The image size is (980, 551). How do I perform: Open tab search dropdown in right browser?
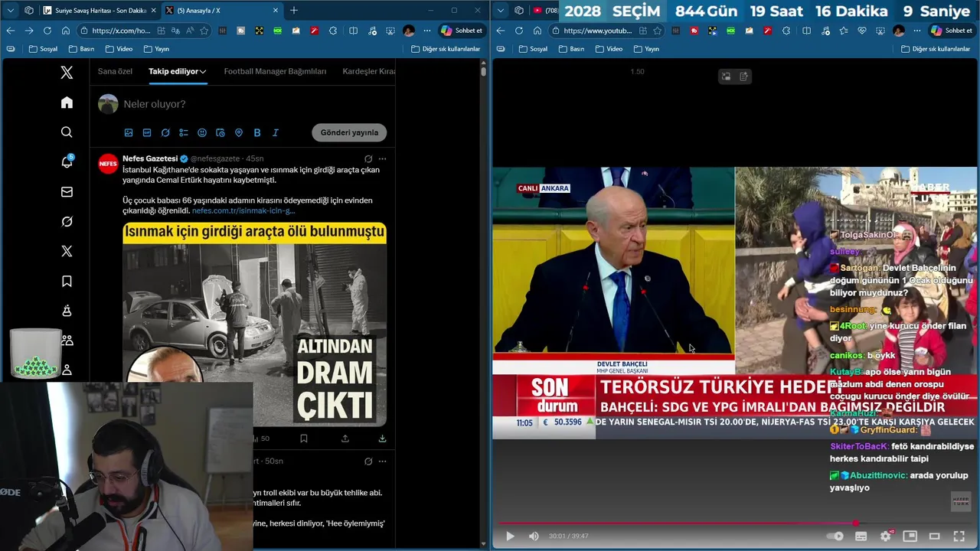[500, 10]
